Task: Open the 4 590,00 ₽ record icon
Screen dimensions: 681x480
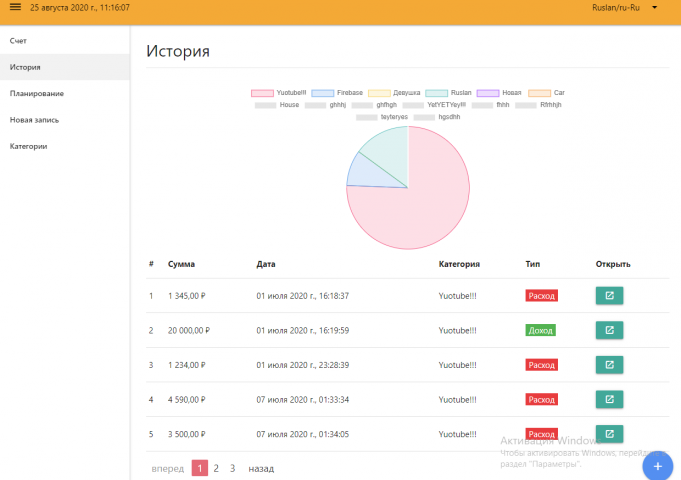Action: pos(609,399)
